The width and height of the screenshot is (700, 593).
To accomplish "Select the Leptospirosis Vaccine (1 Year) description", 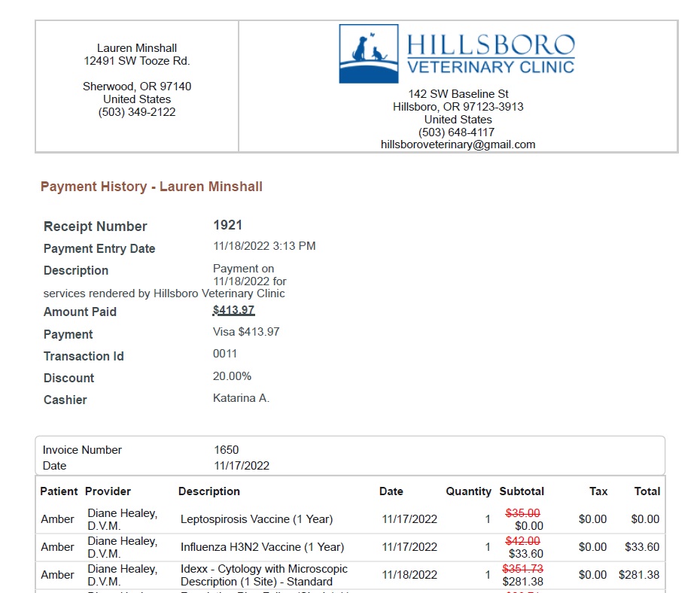I will tap(257, 519).
